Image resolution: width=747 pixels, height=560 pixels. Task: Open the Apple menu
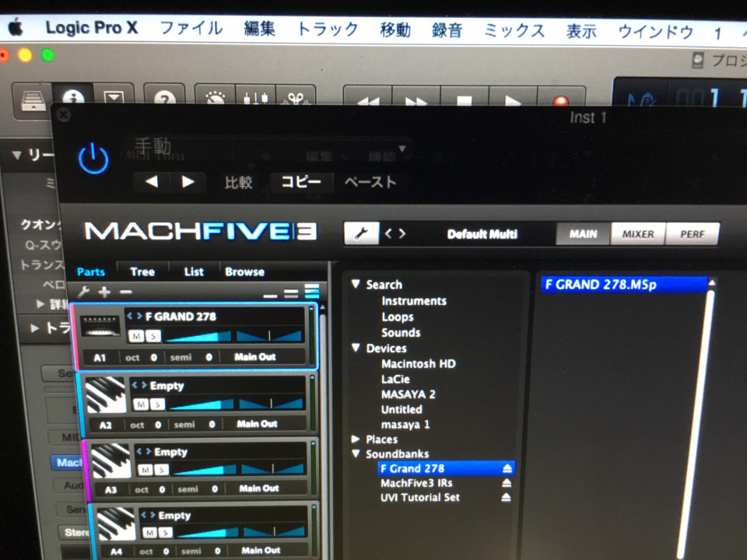coord(16,28)
